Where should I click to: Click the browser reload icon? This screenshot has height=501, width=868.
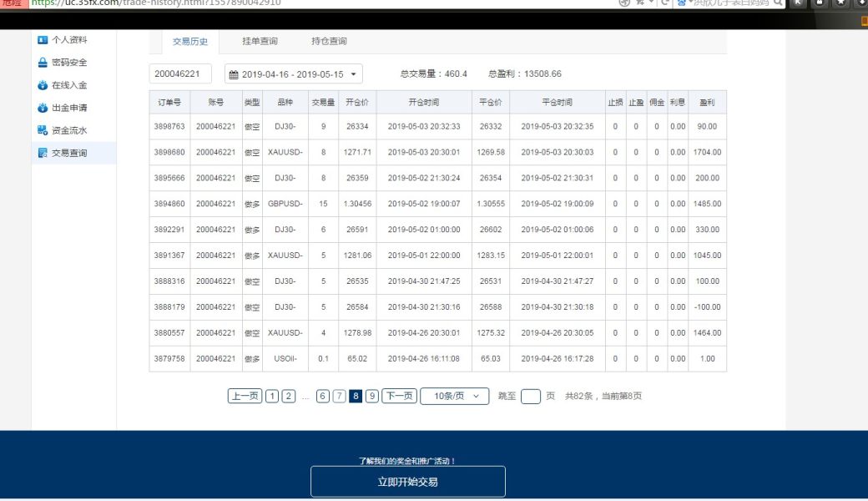[x=664, y=3]
